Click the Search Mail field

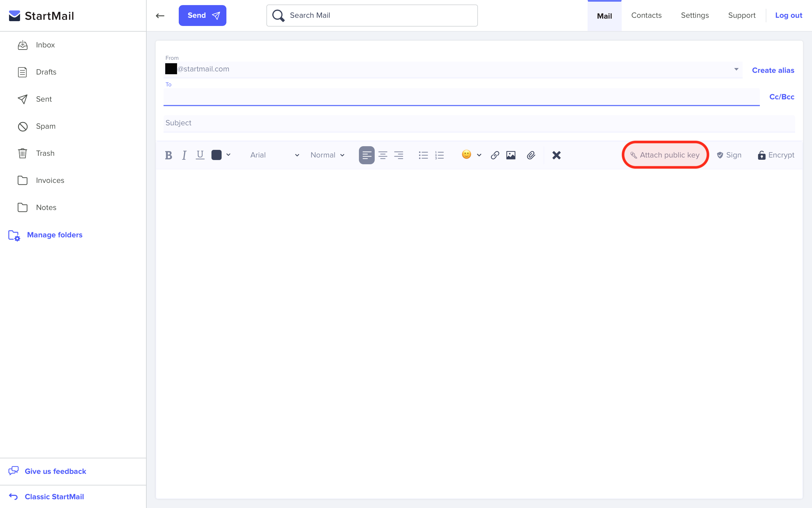372,16
